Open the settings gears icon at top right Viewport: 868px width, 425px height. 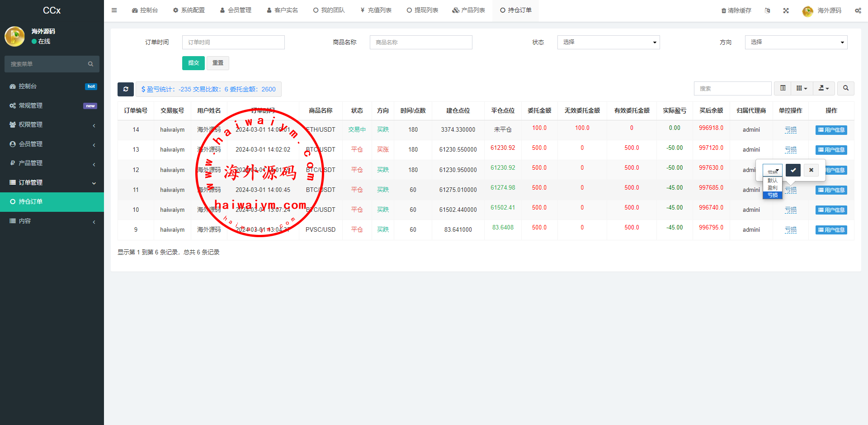(x=858, y=10)
